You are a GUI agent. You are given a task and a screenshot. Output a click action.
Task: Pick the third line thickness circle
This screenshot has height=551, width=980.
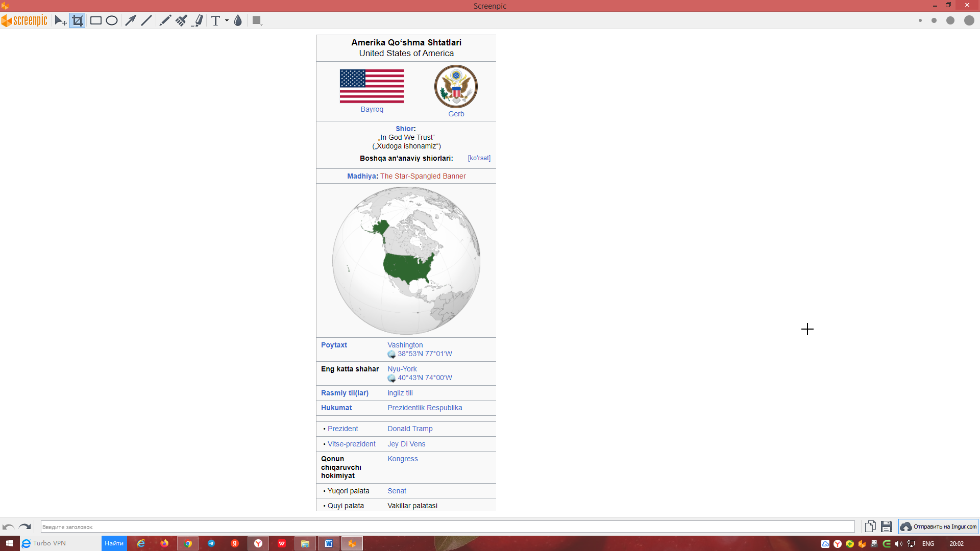pyautogui.click(x=950, y=21)
